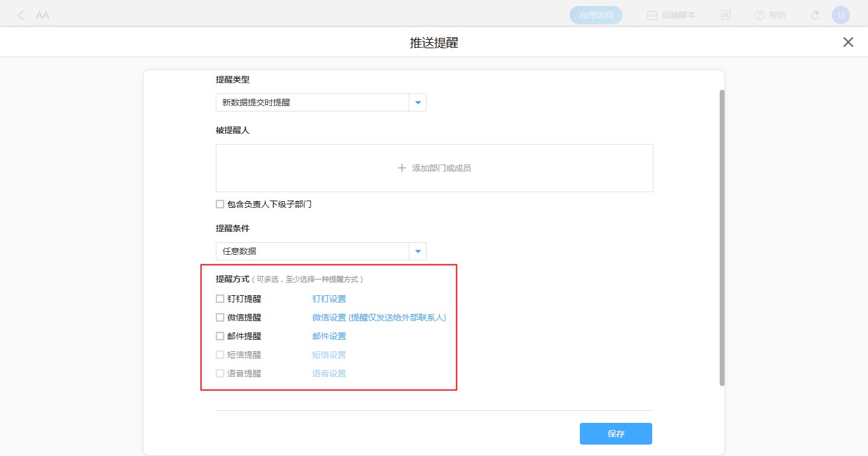The image size is (868, 456).
Task: Open the notification bell icon
Action: (x=815, y=15)
